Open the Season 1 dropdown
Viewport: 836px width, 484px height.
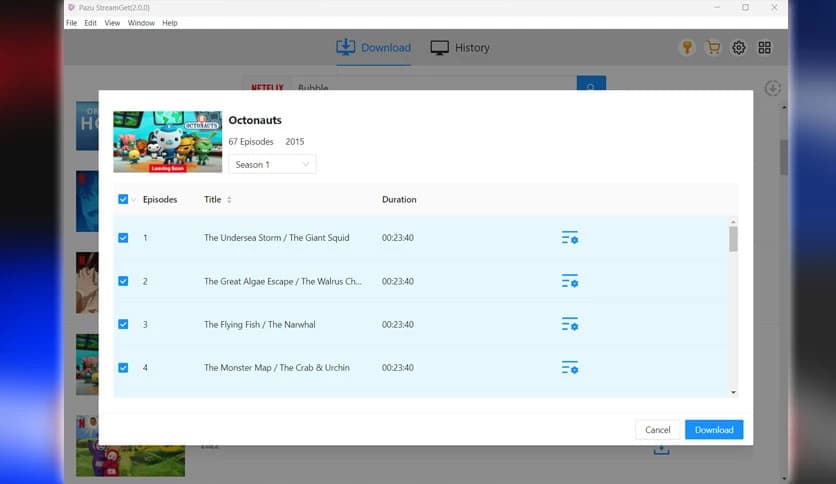[x=272, y=164]
